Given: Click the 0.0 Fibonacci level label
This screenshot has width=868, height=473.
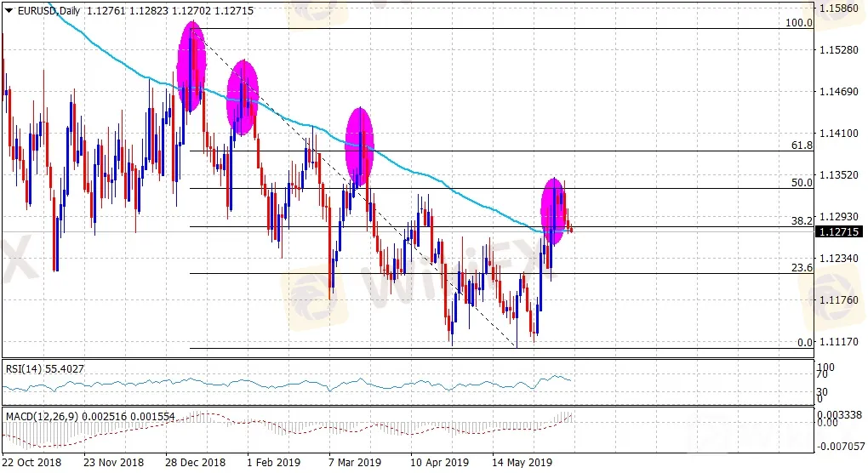Looking at the screenshot, I should pyautogui.click(x=804, y=342).
